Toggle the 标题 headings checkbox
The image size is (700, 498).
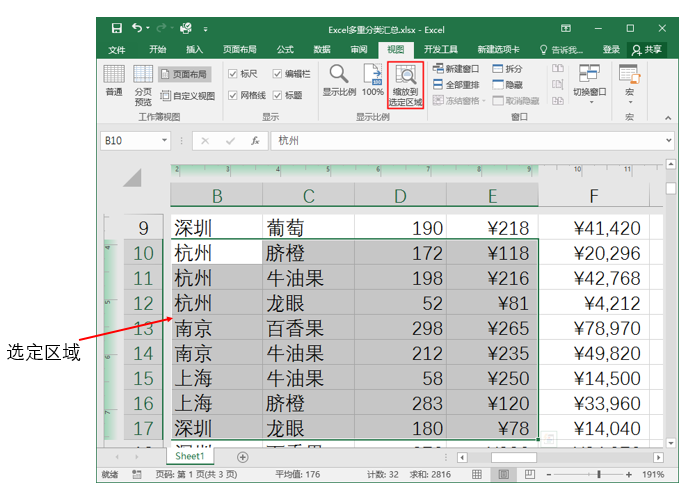pos(277,95)
